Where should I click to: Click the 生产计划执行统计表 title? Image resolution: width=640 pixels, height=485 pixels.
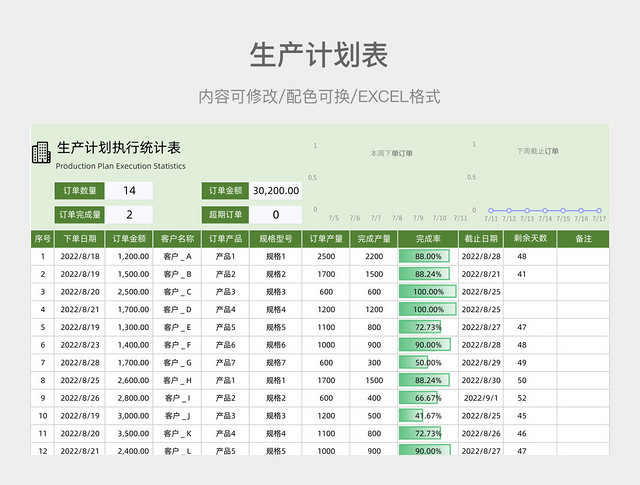(x=119, y=148)
